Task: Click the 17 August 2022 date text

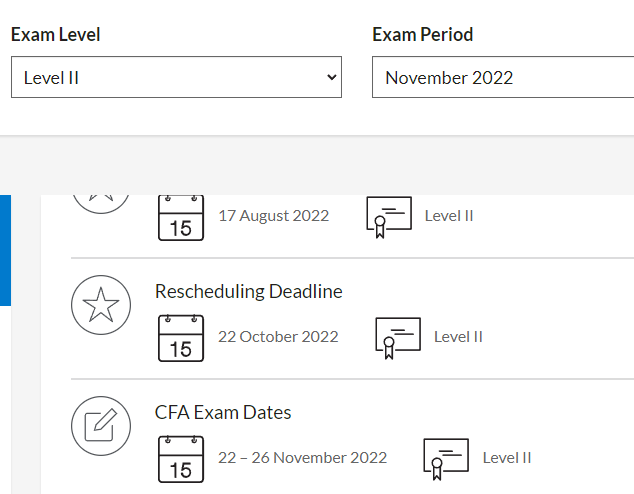Action: pyautogui.click(x=273, y=216)
